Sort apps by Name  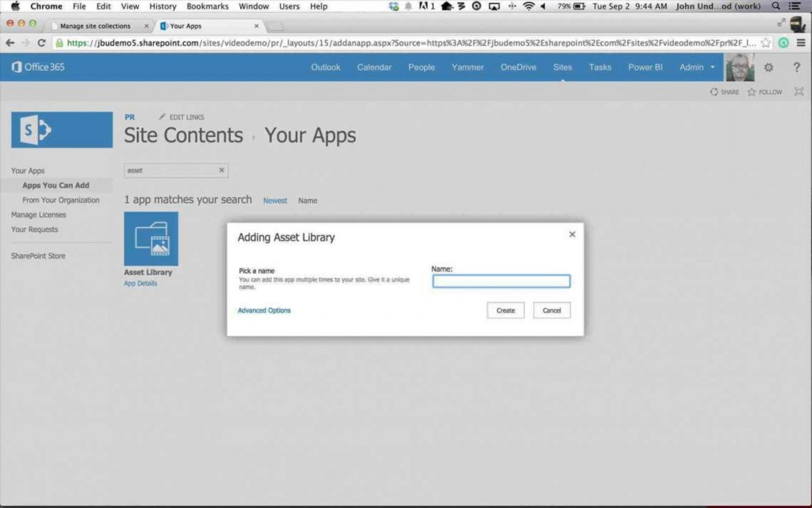click(308, 201)
